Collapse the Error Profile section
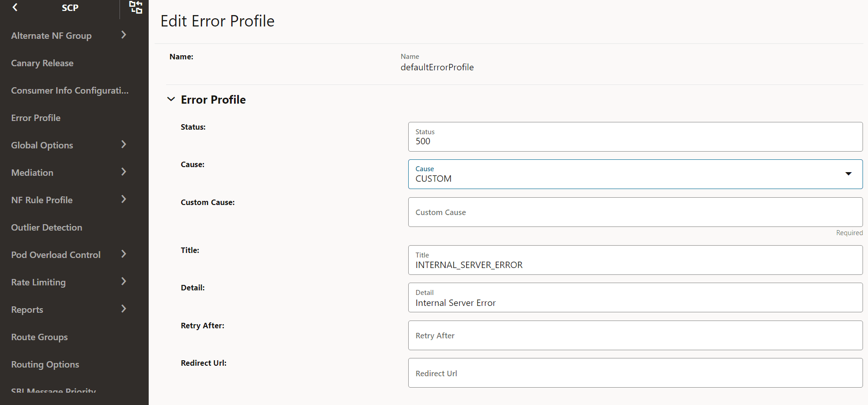 pyautogui.click(x=171, y=100)
